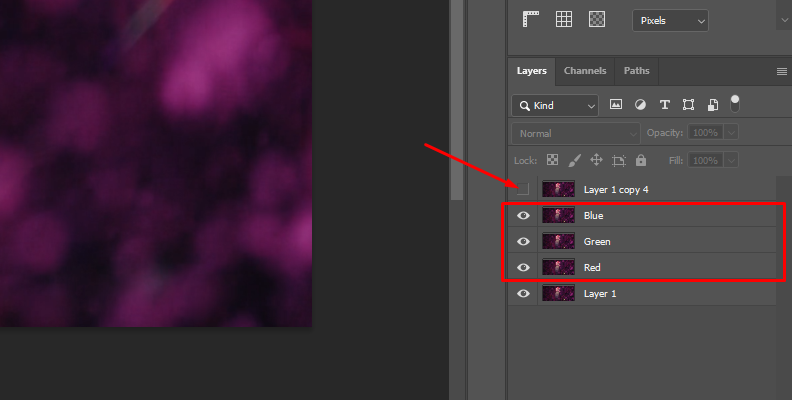This screenshot has height=400, width=792.
Task: Filter for pixel layers
Action: click(x=616, y=105)
